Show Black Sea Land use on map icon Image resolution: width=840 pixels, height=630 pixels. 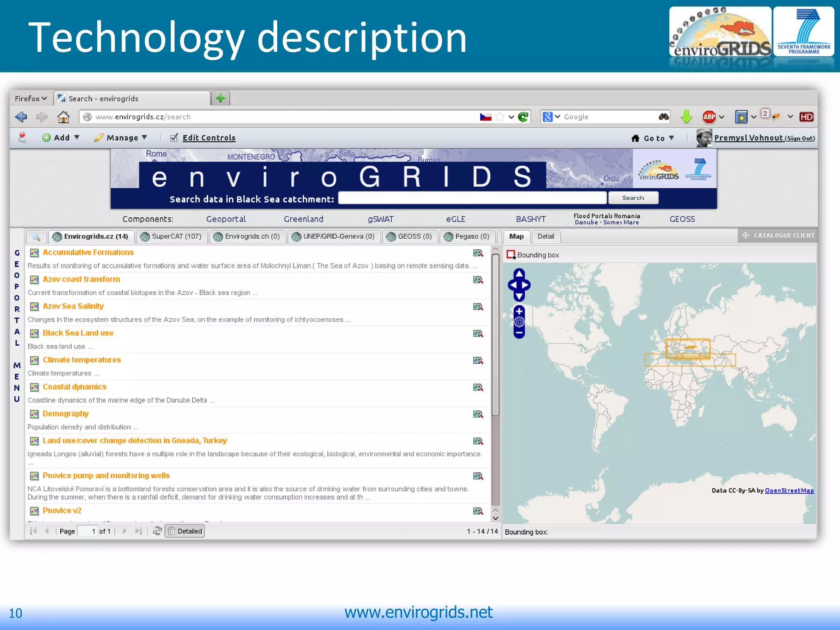(478, 333)
